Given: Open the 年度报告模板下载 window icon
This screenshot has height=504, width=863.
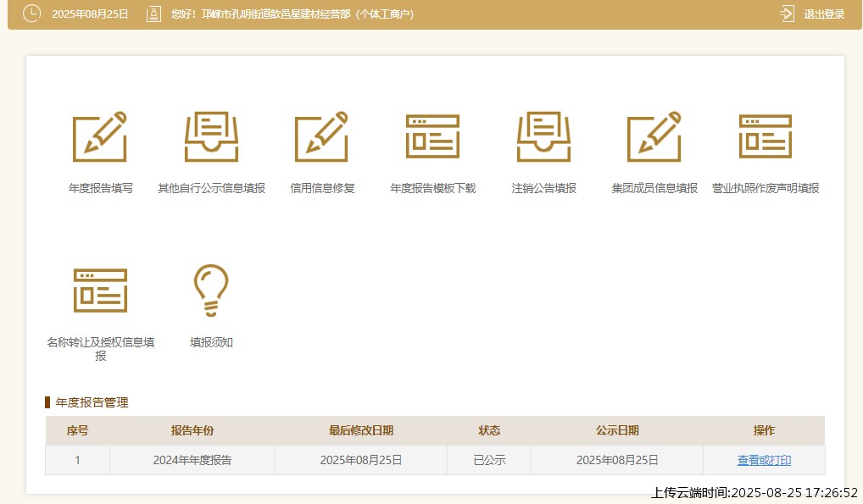Looking at the screenshot, I should coord(432,136).
